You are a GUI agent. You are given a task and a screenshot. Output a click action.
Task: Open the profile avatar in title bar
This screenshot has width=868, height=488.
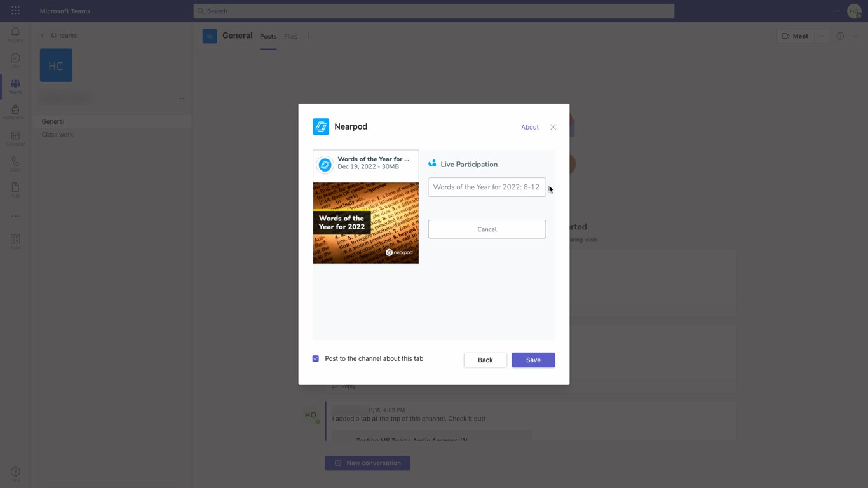pyautogui.click(x=855, y=11)
